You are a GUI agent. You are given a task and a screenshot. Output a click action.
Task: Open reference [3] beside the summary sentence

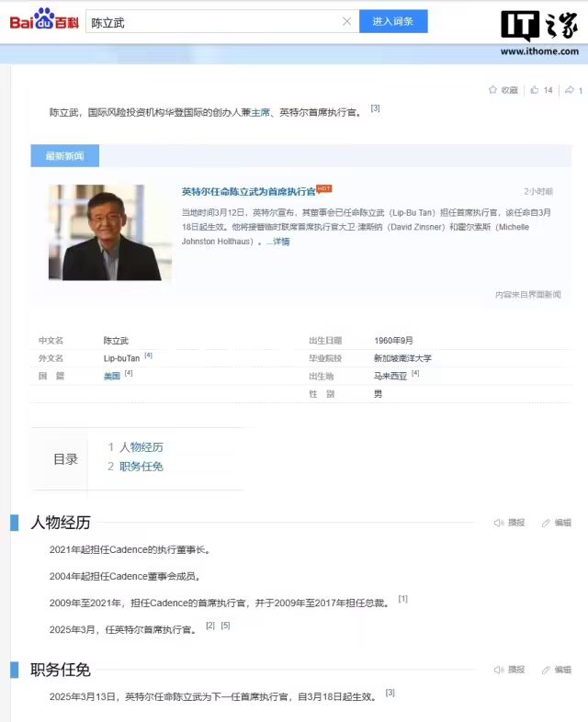coord(375,108)
